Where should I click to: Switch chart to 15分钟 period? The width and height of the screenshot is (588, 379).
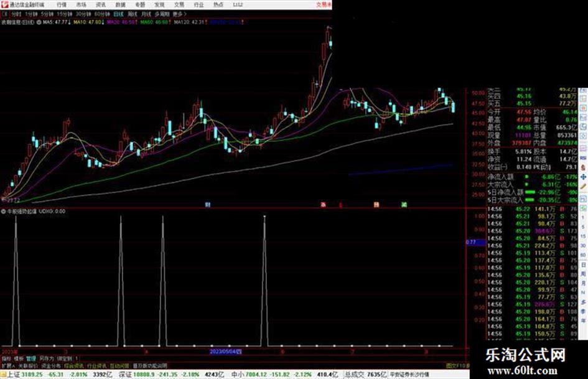pyautogui.click(x=65, y=14)
